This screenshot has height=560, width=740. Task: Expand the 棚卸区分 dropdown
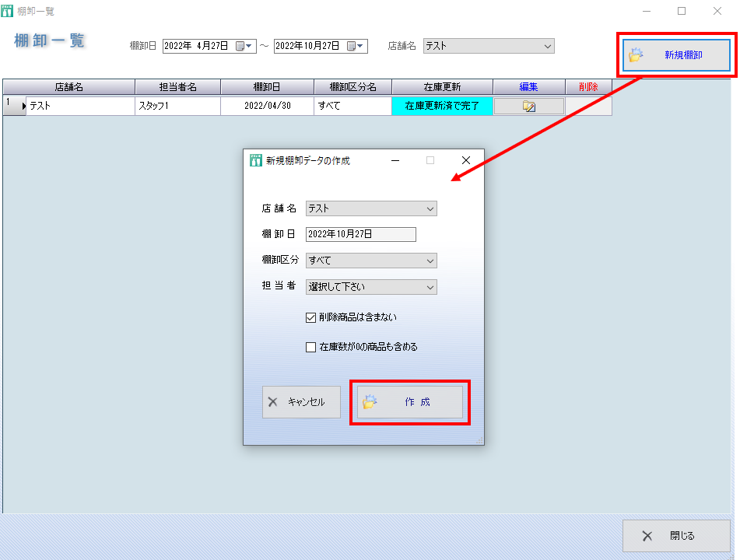[x=430, y=261]
